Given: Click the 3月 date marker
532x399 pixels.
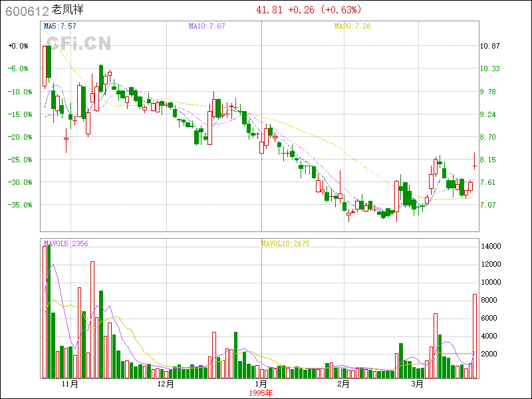Looking at the screenshot, I should pos(417,384).
